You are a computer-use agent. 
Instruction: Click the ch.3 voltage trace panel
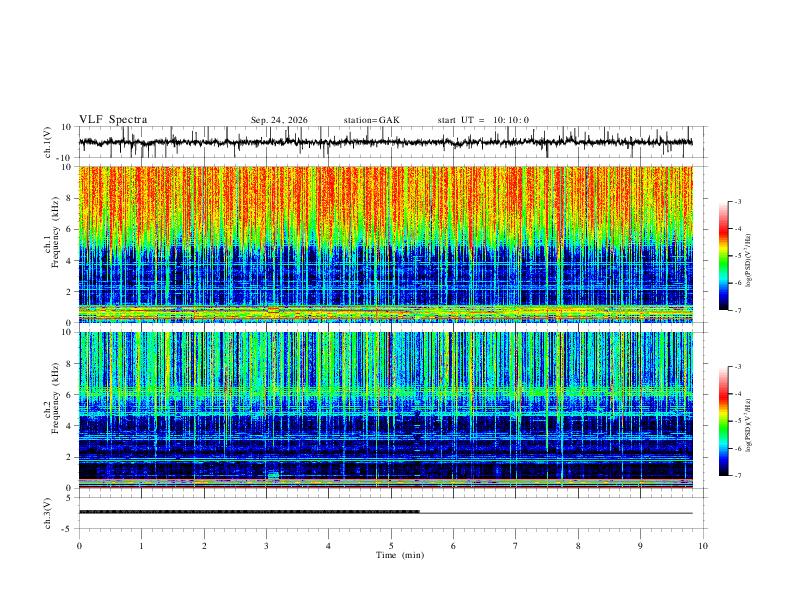385,513
